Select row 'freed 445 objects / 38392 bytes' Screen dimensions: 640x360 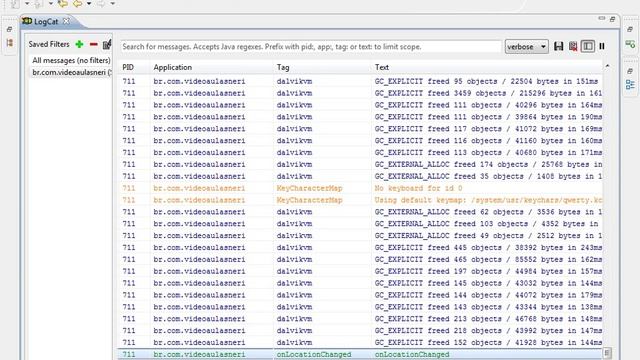pyautogui.click(x=360, y=247)
